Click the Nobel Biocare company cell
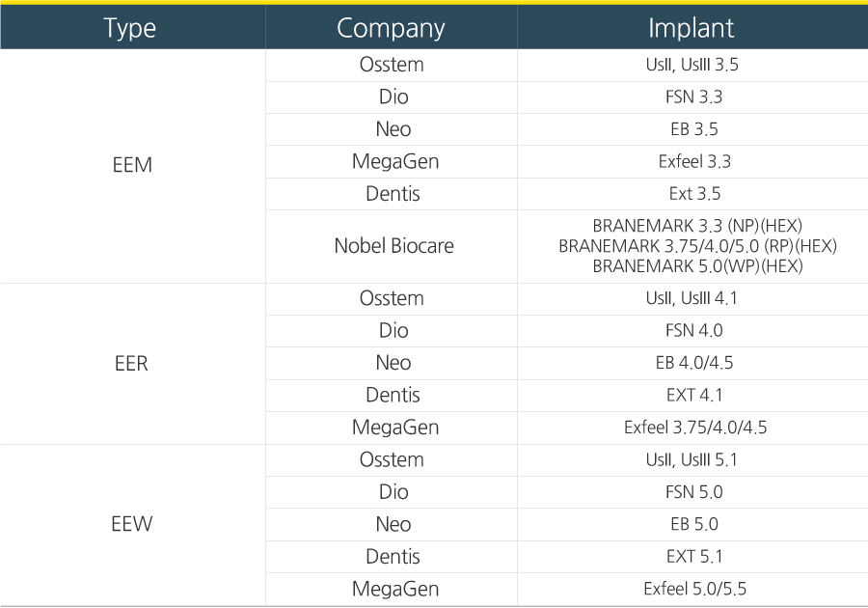Viewport: 868px width, 608px height. click(393, 246)
